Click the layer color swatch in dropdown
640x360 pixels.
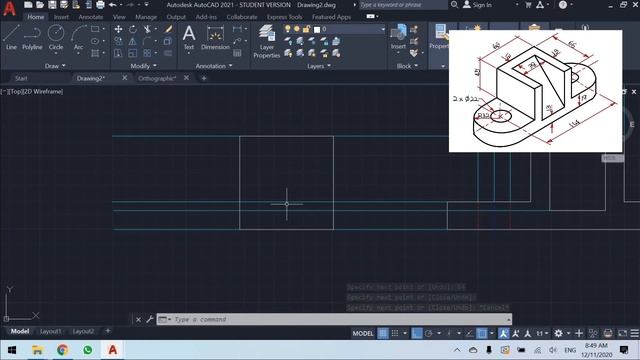(x=317, y=29)
